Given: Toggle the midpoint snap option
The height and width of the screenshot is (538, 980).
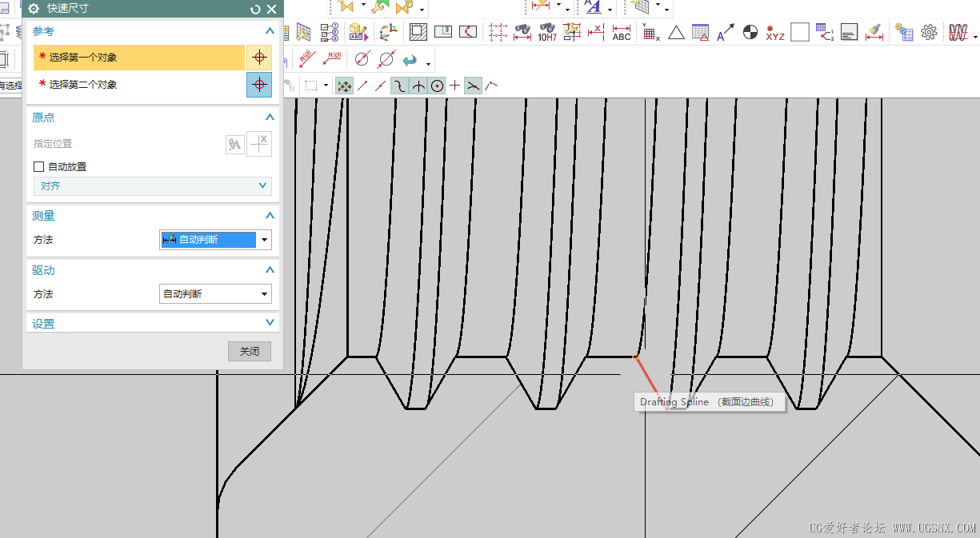Looking at the screenshot, I should (x=381, y=86).
